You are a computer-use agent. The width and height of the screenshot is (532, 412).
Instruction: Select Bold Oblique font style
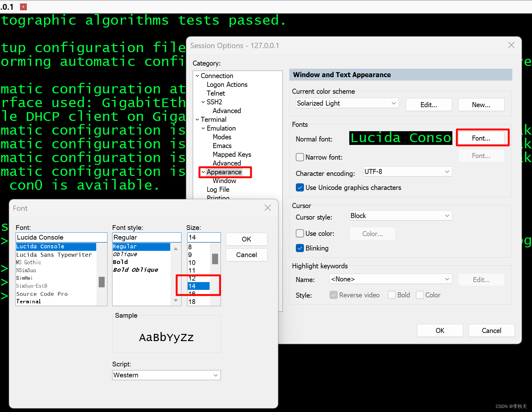[136, 270]
